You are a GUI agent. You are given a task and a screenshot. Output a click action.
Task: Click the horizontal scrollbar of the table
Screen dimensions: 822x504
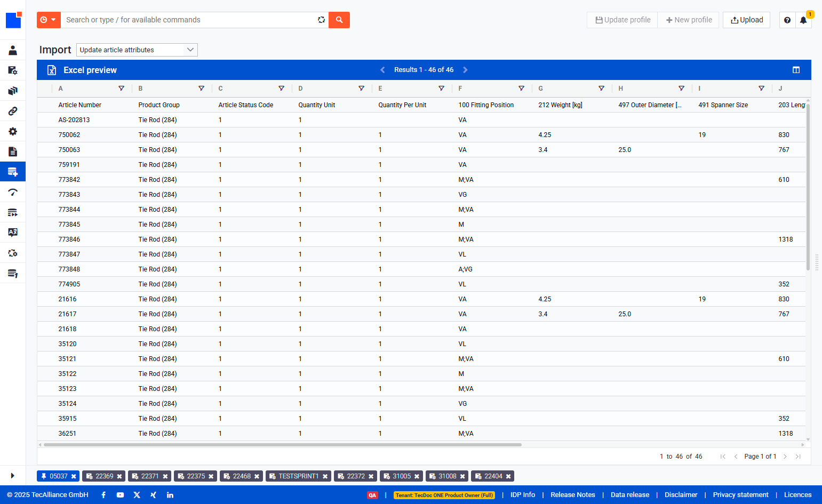coord(283,444)
